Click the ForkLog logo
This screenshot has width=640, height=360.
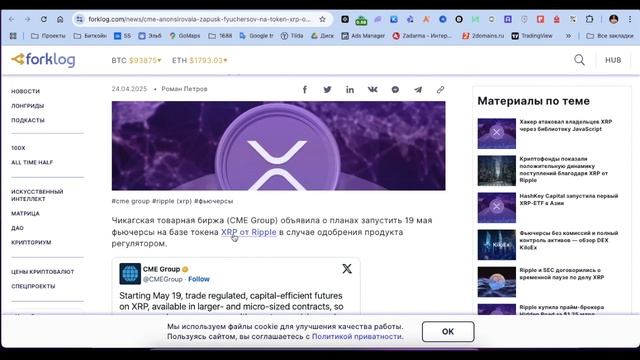coord(43,60)
